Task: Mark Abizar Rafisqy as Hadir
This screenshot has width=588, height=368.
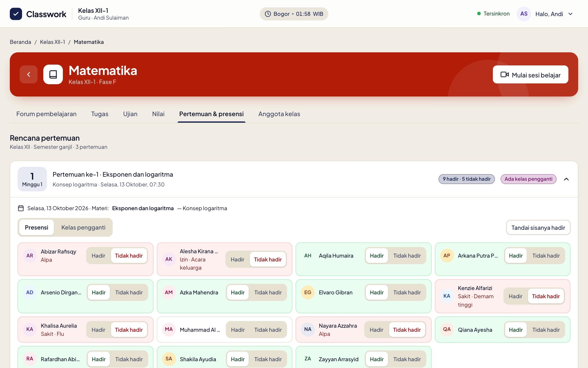Action: click(98, 256)
